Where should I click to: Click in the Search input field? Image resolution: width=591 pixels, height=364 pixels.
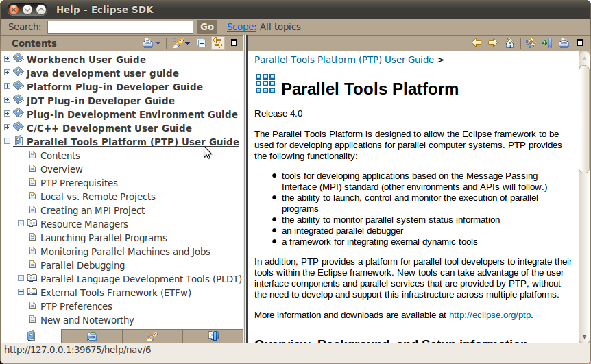pyautogui.click(x=120, y=27)
